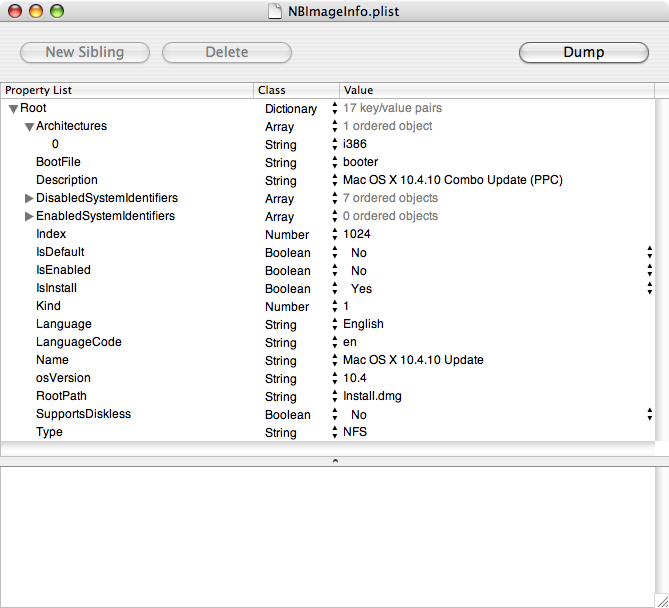Expand the DisabledSystemIdentifiers array
Viewport: 669px width, 608px height.
(x=29, y=198)
